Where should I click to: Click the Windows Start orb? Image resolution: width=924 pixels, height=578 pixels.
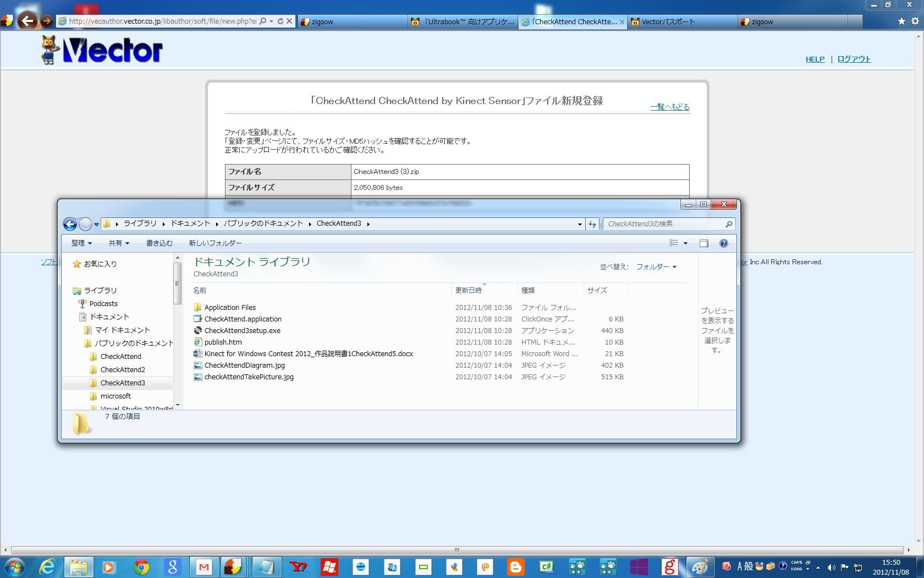[15, 566]
